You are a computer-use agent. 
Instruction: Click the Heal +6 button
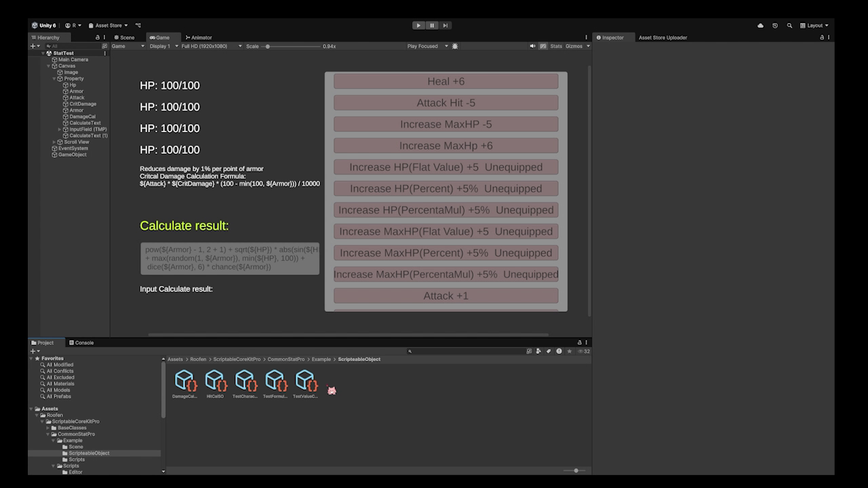coord(446,81)
